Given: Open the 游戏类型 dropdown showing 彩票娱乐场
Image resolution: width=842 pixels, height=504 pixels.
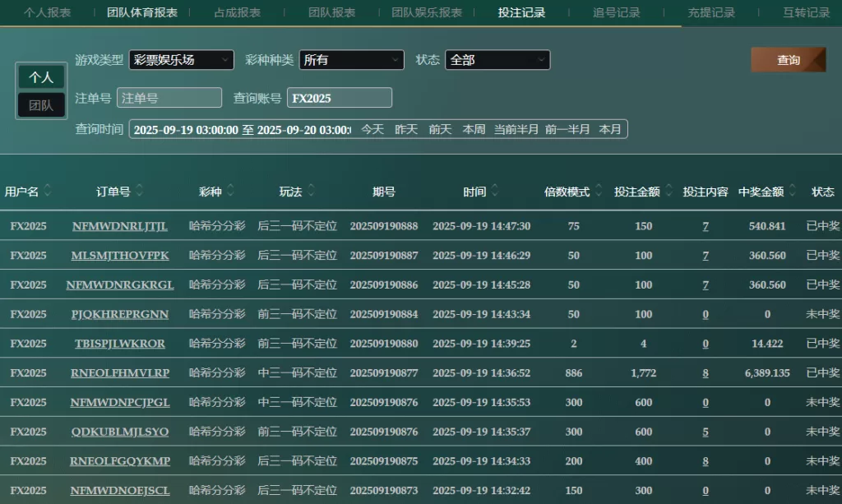Looking at the screenshot, I should (x=181, y=60).
